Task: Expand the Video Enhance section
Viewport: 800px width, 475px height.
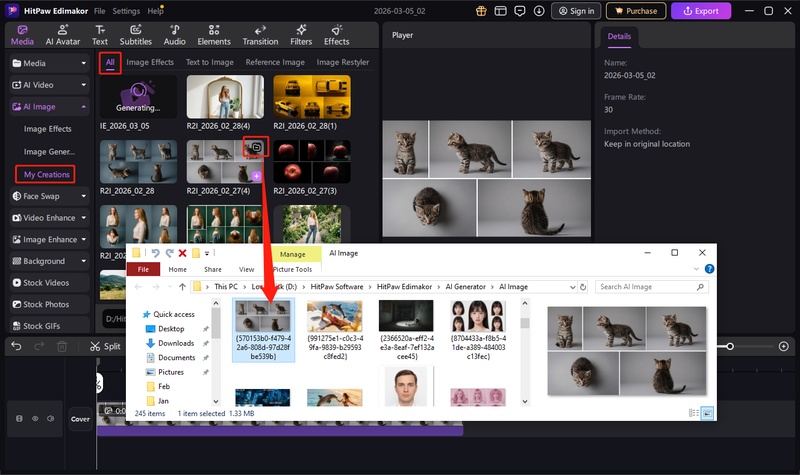Action: pyautogui.click(x=84, y=218)
